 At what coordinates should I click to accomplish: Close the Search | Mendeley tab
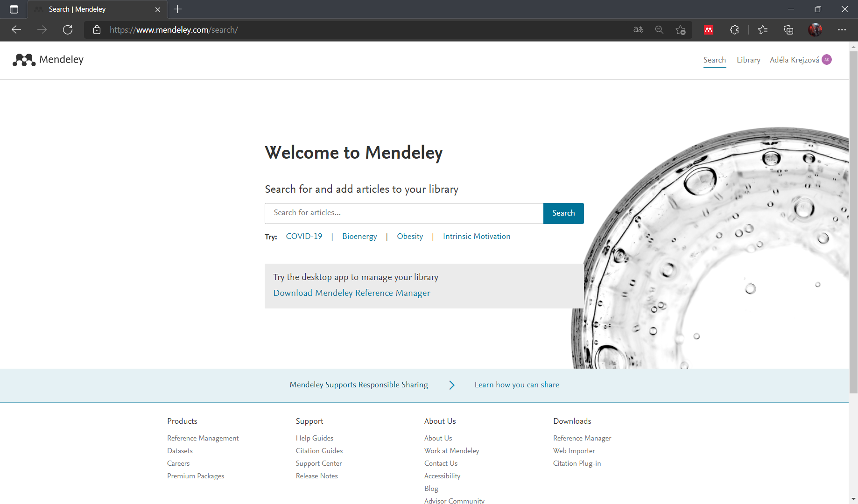click(x=158, y=9)
